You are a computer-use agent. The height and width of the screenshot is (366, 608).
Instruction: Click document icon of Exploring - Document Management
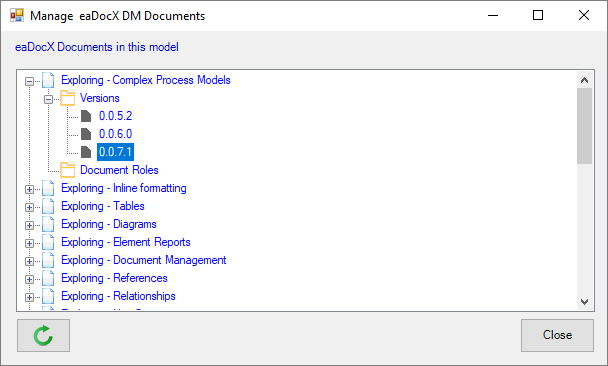pyautogui.click(x=48, y=260)
